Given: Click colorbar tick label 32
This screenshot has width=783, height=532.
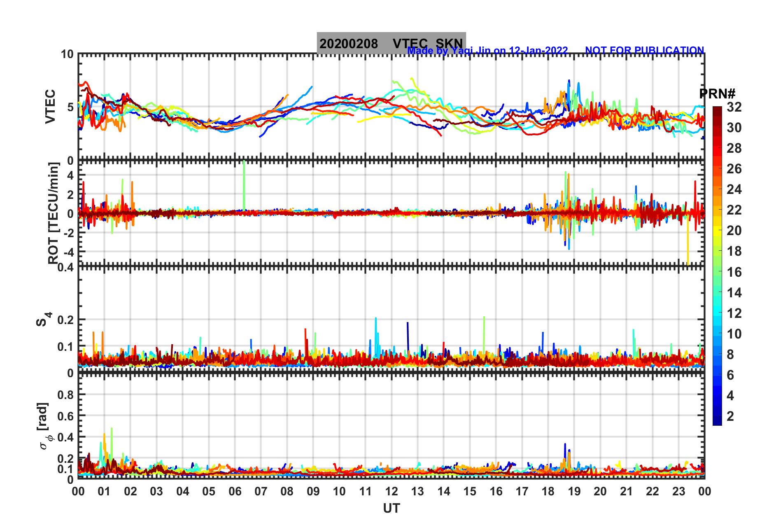Looking at the screenshot, I should click(x=734, y=107).
